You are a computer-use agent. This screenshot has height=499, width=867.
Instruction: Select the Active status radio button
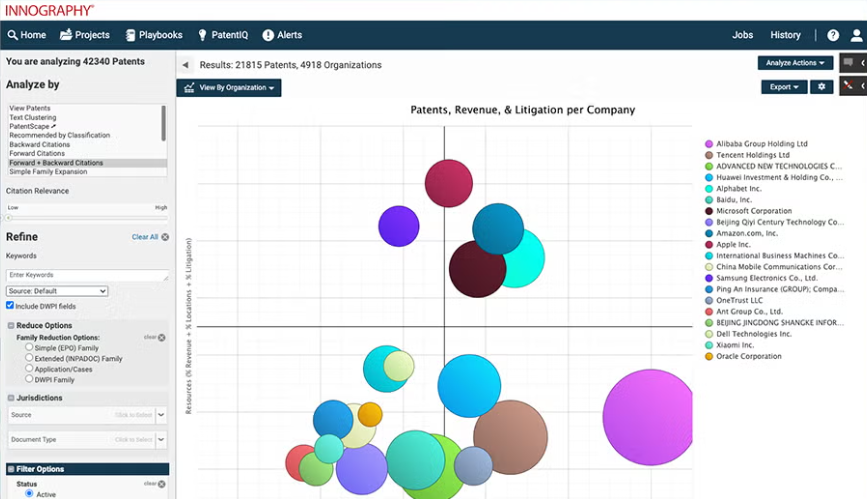[x=29, y=493]
